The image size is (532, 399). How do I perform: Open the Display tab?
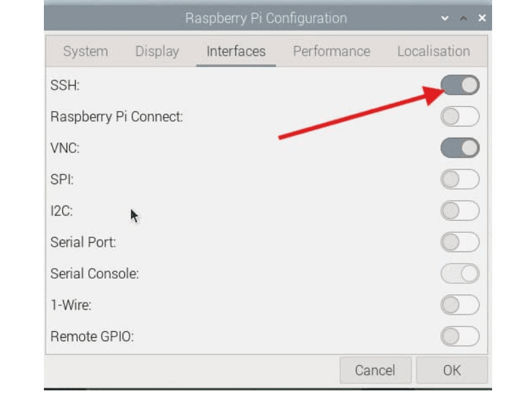pyautogui.click(x=157, y=51)
